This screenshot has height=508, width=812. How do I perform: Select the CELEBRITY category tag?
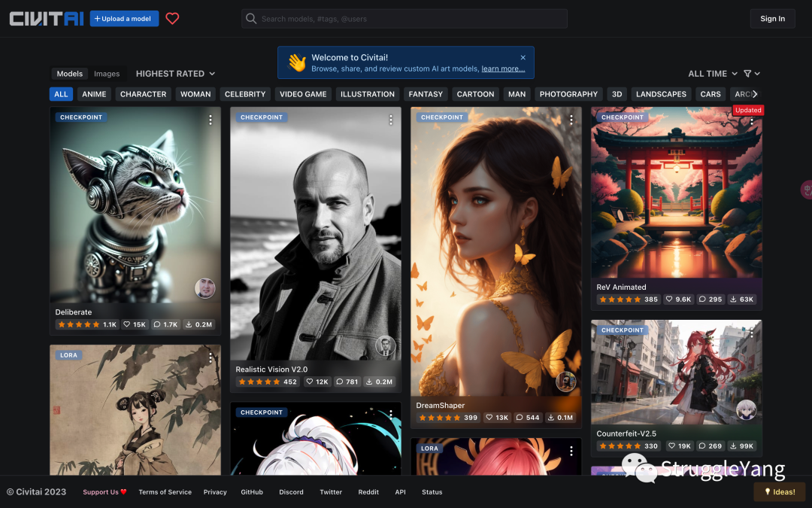click(x=245, y=94)
